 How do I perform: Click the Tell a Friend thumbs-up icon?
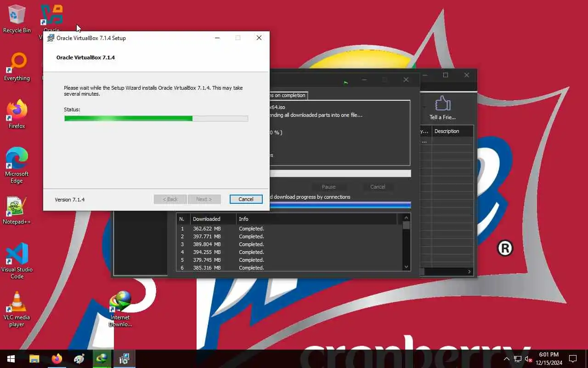pos(442,108)
